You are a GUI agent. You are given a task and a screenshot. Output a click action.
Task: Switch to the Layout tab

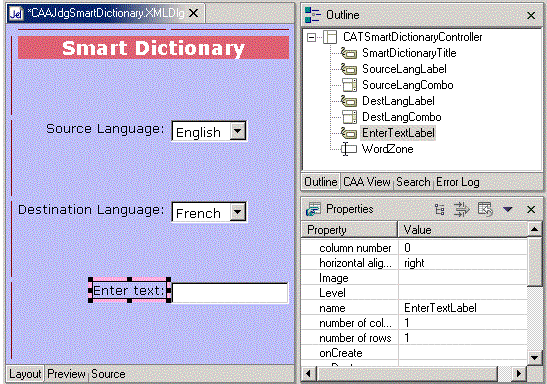25,374
